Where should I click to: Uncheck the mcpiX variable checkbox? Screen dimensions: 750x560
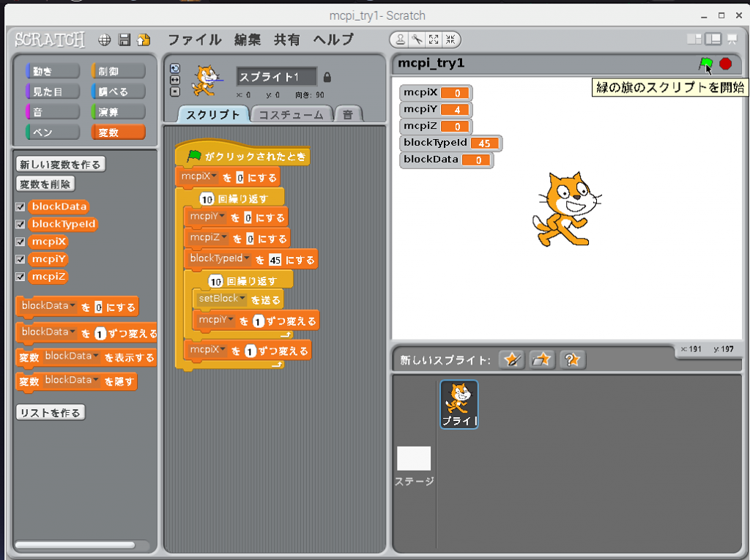(20, 242)
